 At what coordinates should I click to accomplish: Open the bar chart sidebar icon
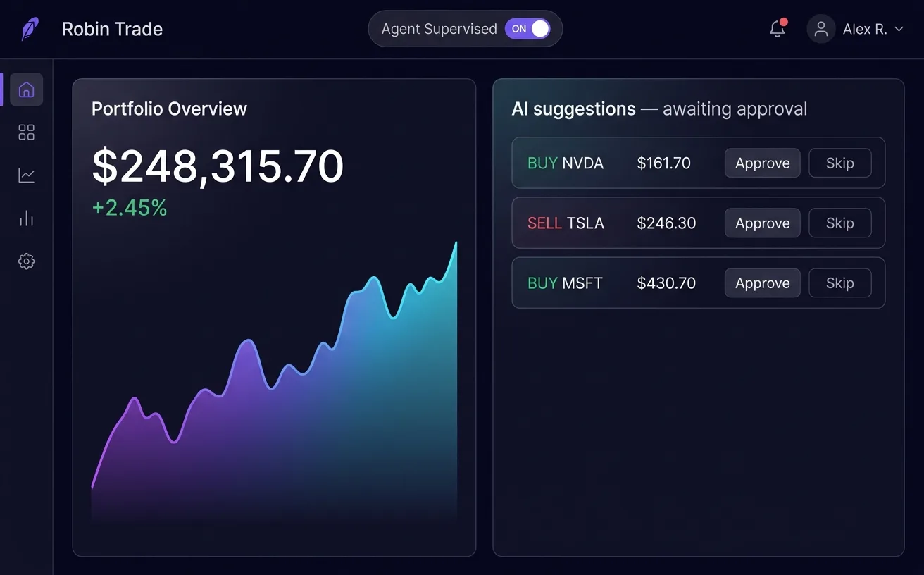tap(27, 218)
